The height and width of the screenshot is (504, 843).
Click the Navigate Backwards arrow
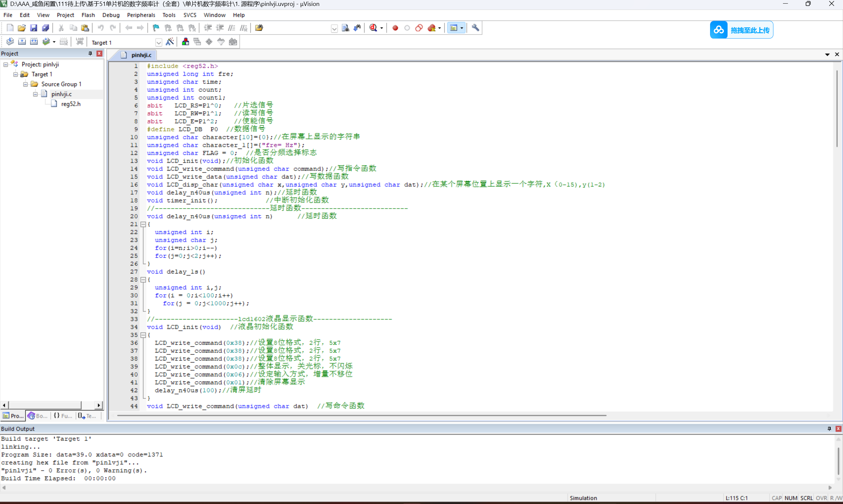tap(128, 28)
